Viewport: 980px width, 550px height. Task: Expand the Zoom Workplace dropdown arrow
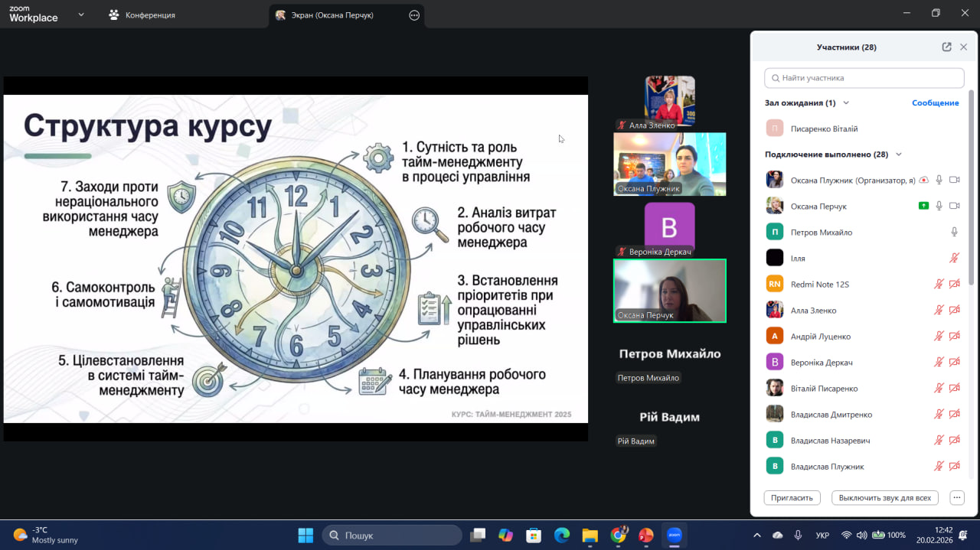coord(81,15)
